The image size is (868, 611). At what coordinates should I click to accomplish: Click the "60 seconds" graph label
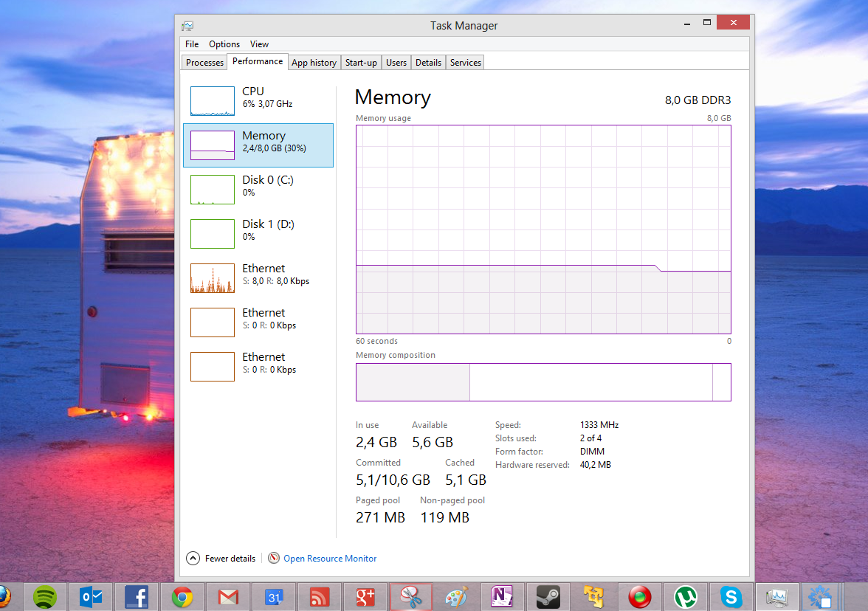376,341
